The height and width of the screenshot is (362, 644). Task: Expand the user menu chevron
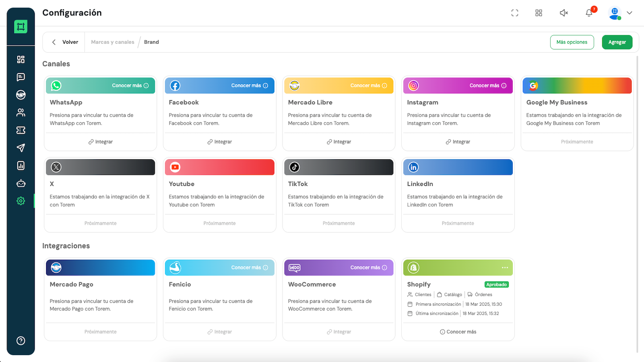click(x=630, y=13)
